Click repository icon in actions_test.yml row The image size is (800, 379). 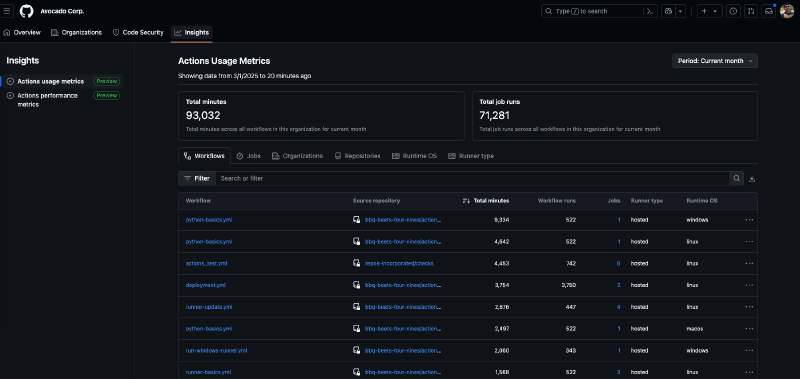pos(357,263)
